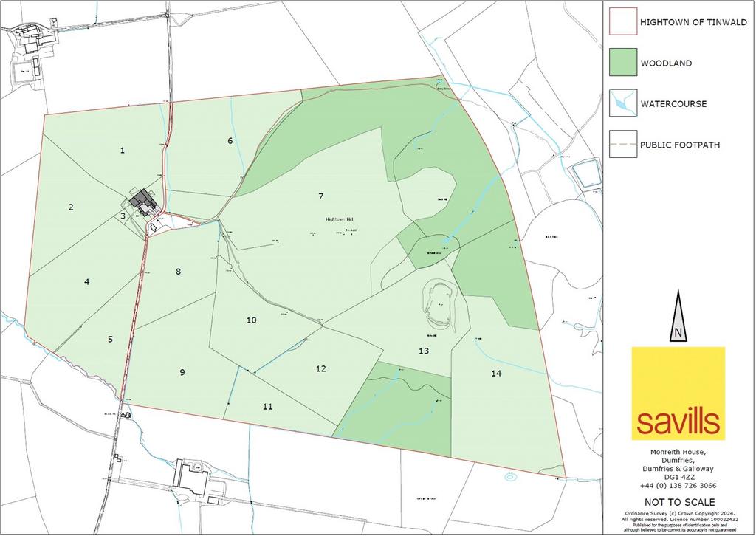Click the Ordnance Survey copyright line
This screenshot has width=756, height=536.
(679, 514)
